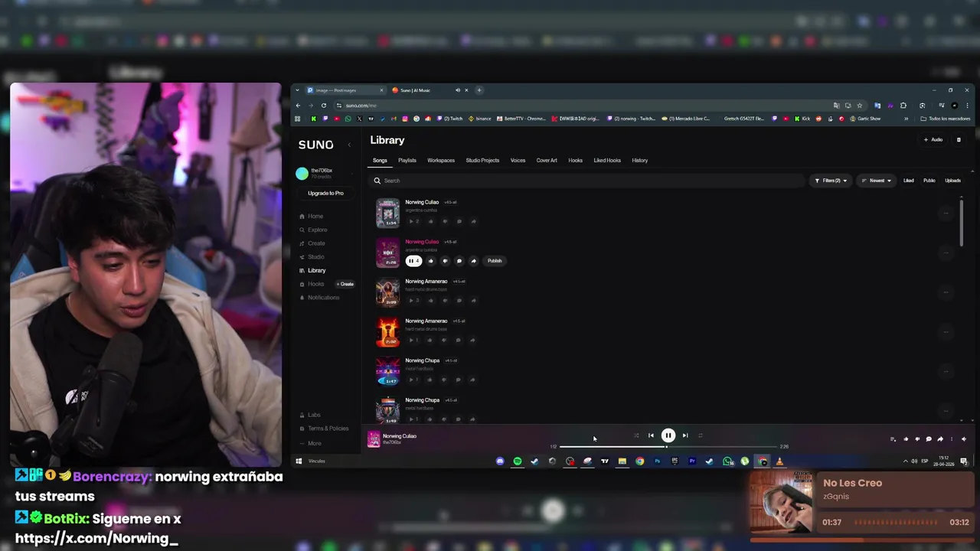Open comments icon in the bottom player bar

pyautogui.click(x=929, y=439)
